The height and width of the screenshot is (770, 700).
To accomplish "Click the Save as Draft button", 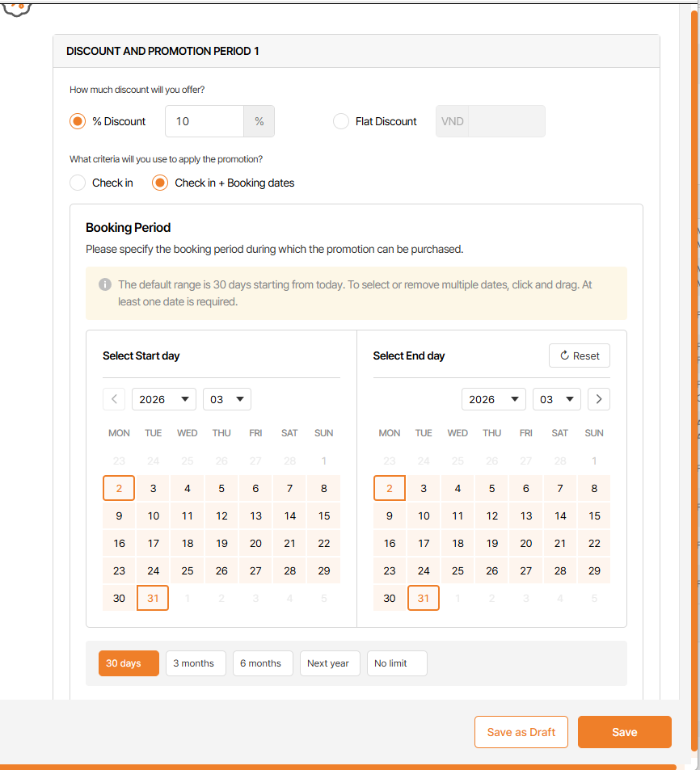I will [521, 732].
